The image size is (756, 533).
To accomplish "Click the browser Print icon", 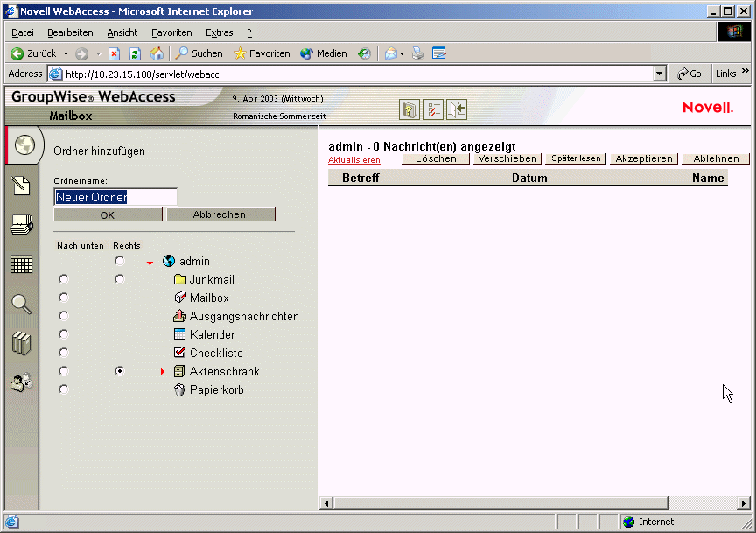I will [x=418, y=53].
